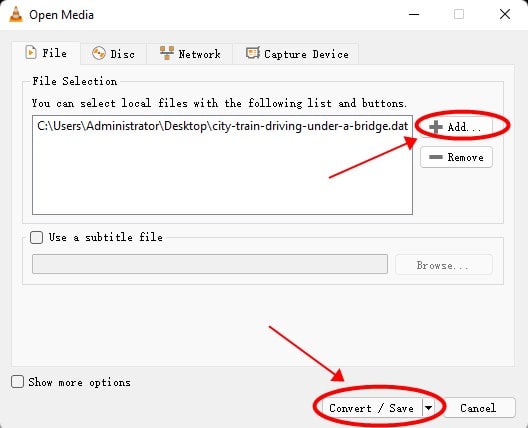This screenshot has width=528, height=428.
Task: Click the subtitle file path field
Action: [x=210, y=264]
